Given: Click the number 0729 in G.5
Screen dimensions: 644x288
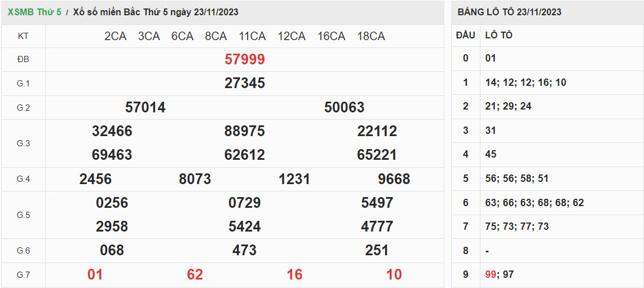Looking at the screenshot, I should coord(245,203).
